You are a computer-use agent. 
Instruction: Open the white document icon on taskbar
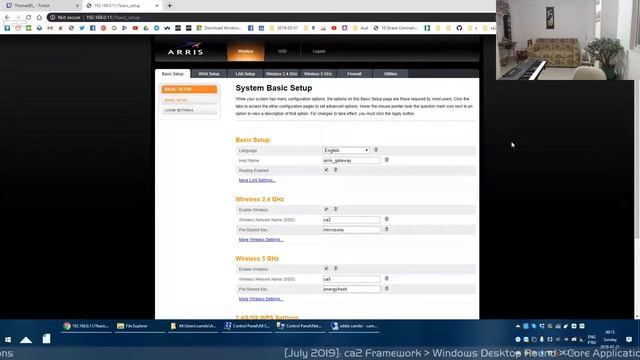(x=47, y=339)
